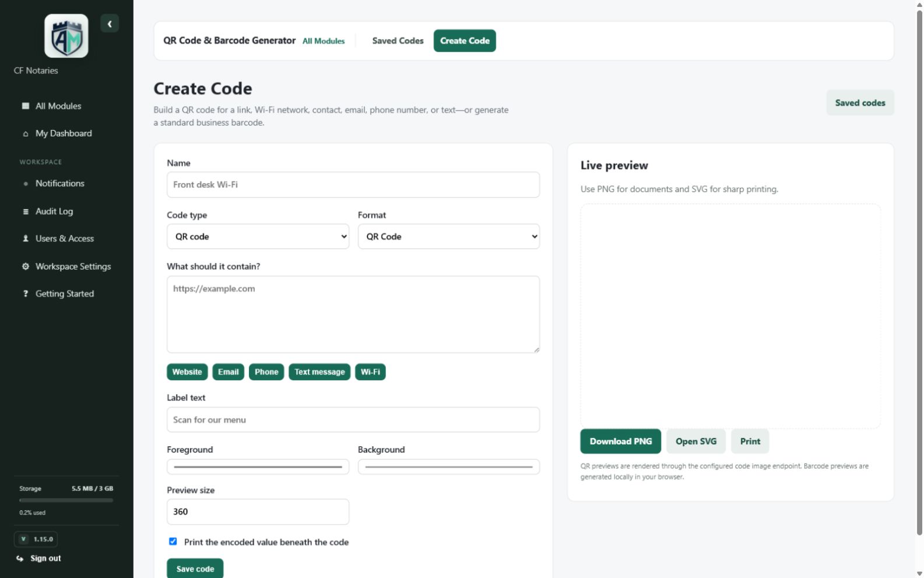The height and width of the screenshot is (578, 924).
Task: Open the Background color picker
Action: pyautogui.click(x=449, y=467)
